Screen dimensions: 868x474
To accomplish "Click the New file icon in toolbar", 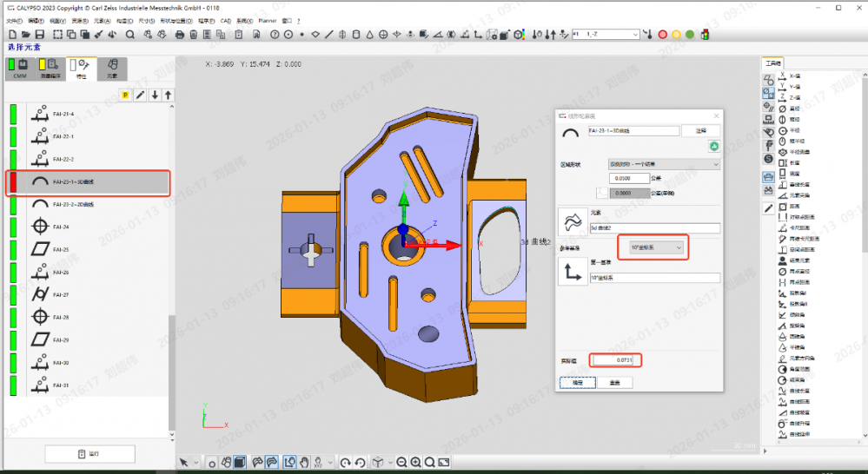I will click(x=12, y=35).
